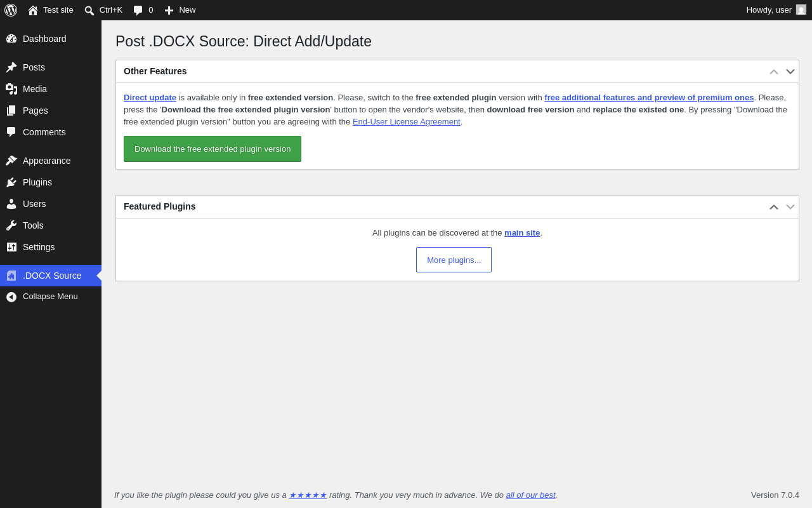Open the Appearance menu
Viewport: 812px width, 508px height.
point(51,161)
